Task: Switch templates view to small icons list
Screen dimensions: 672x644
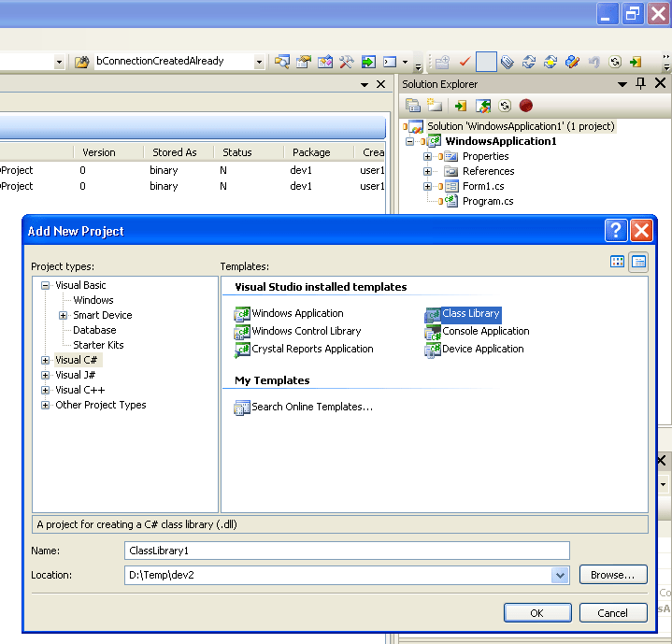Action: pyautogui.click(x=638, y=262)
